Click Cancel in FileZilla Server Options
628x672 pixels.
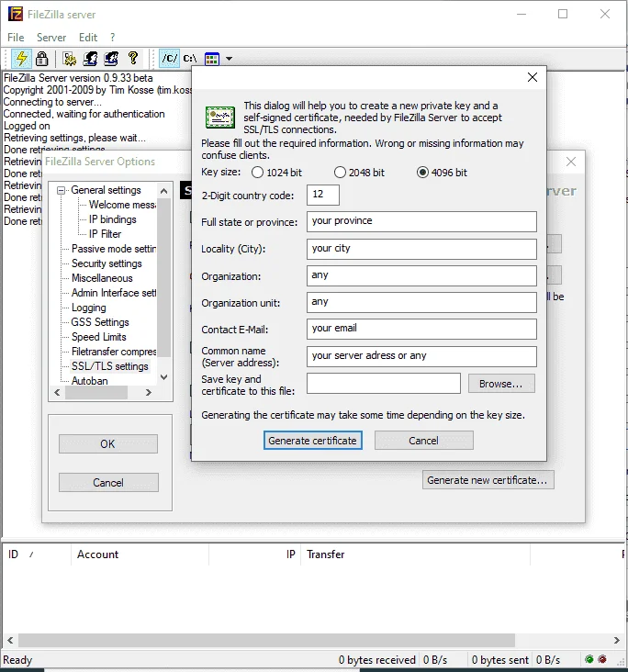[108, 483]
